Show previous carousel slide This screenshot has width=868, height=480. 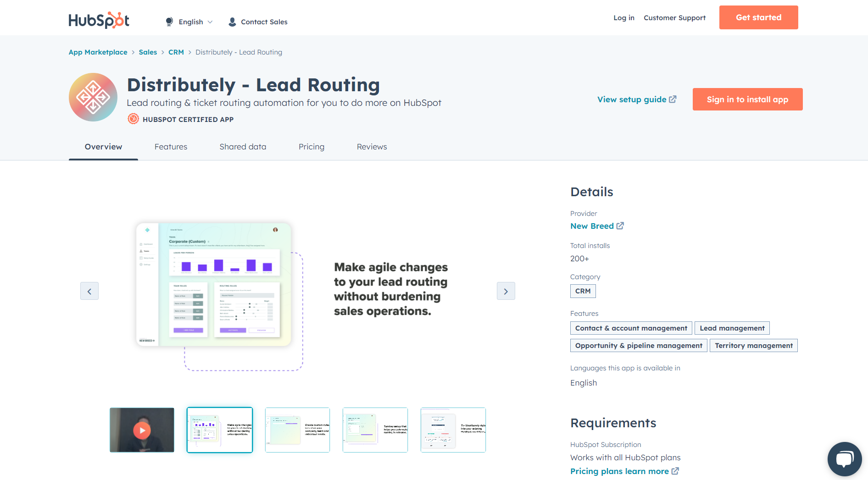pyautogui.click(x=89, y=291)
